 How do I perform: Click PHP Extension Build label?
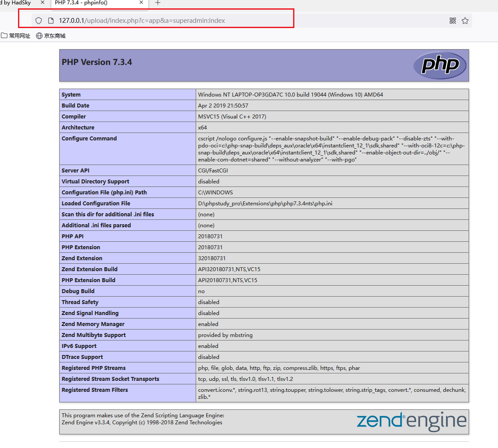pos(88,280)
